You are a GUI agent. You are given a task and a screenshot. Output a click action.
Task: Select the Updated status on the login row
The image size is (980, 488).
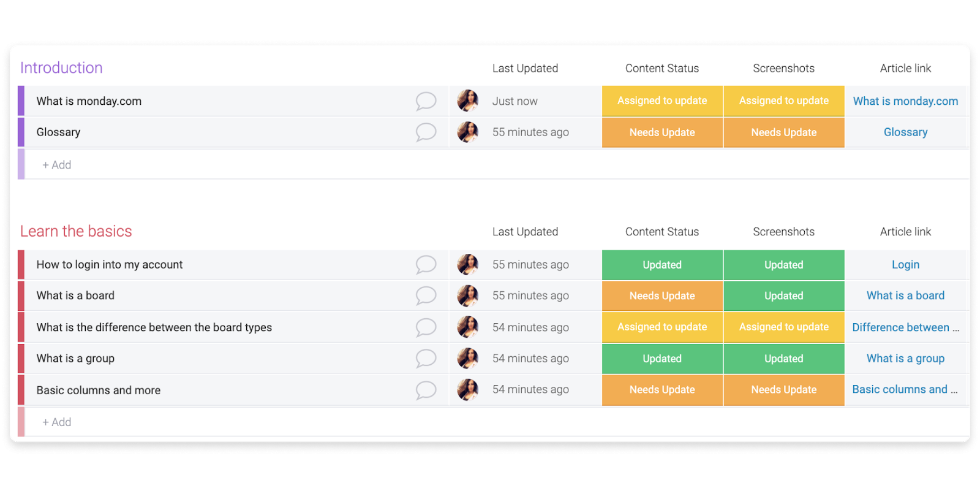[661, 264]
